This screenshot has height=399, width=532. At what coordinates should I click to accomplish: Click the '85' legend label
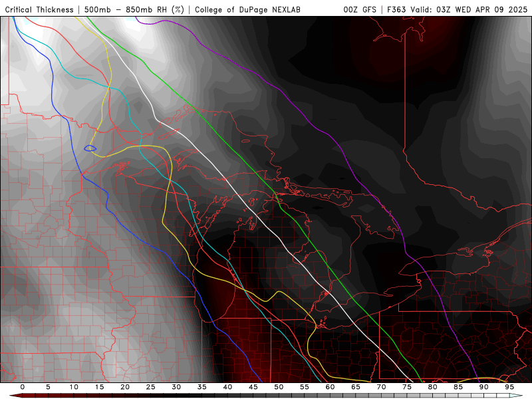pos(458,387)
